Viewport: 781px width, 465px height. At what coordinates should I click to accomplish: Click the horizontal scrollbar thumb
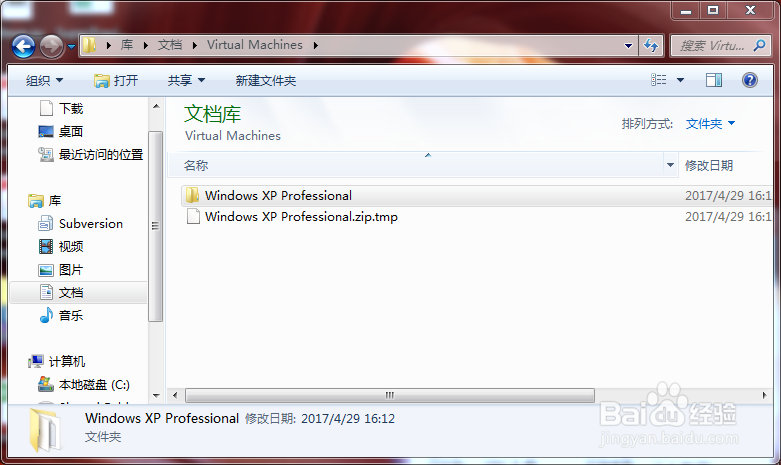coord(390,395)
